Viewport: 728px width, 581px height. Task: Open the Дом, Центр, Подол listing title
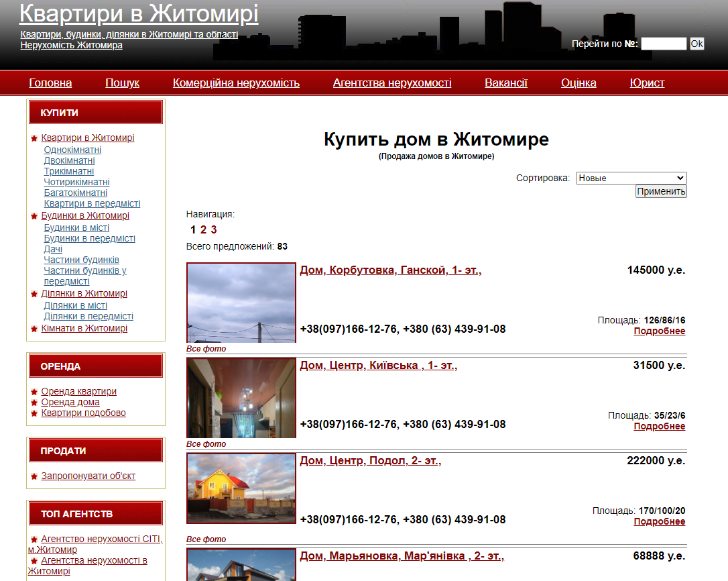point(371,460)
